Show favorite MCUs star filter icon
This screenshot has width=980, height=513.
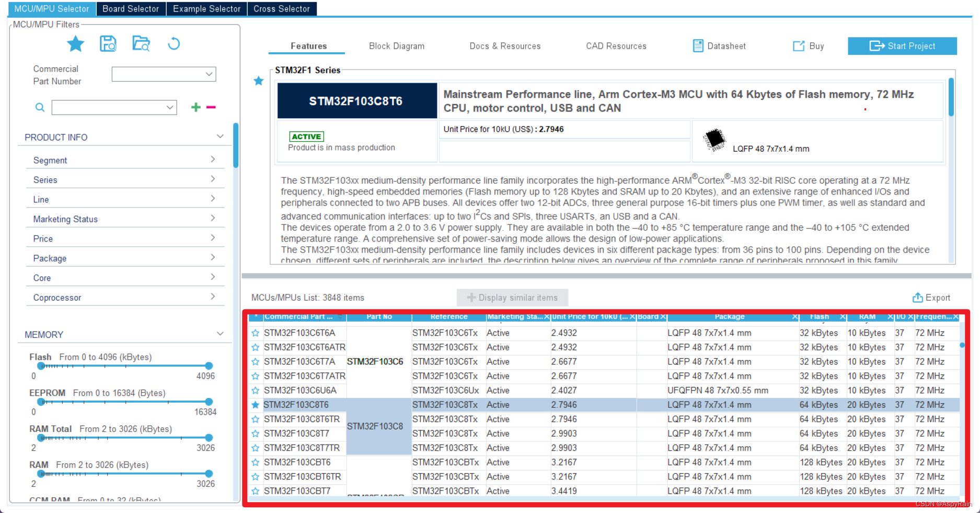point(76,44)
